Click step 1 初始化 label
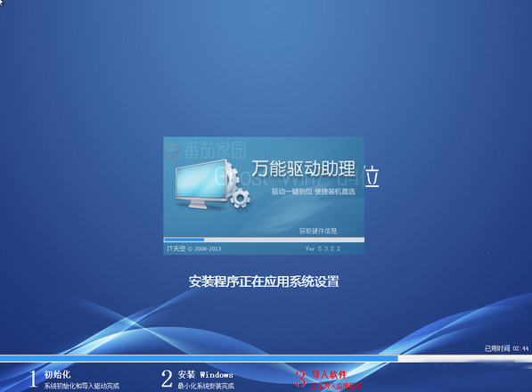This screenshot has width=532, height=392. pos(57,374)
